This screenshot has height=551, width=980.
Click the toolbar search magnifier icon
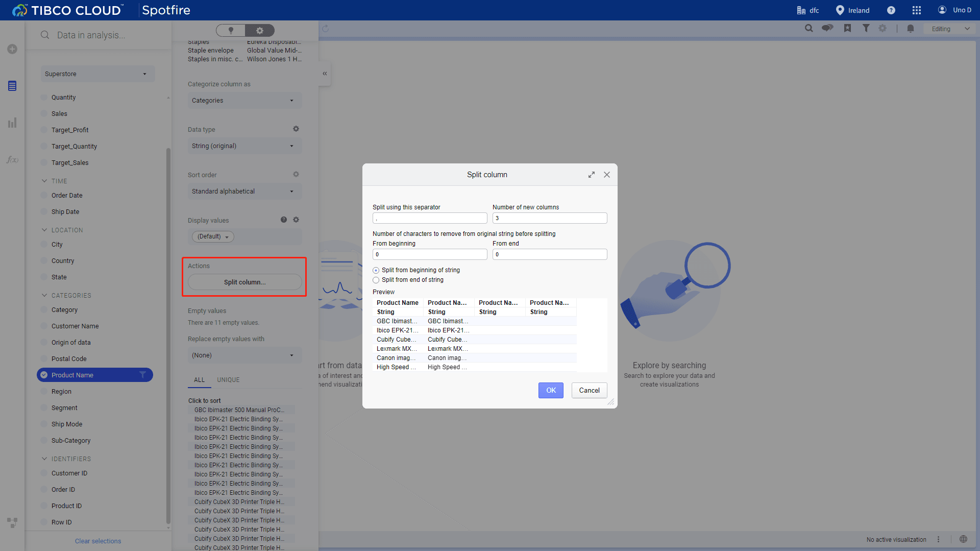click(808, 29)
